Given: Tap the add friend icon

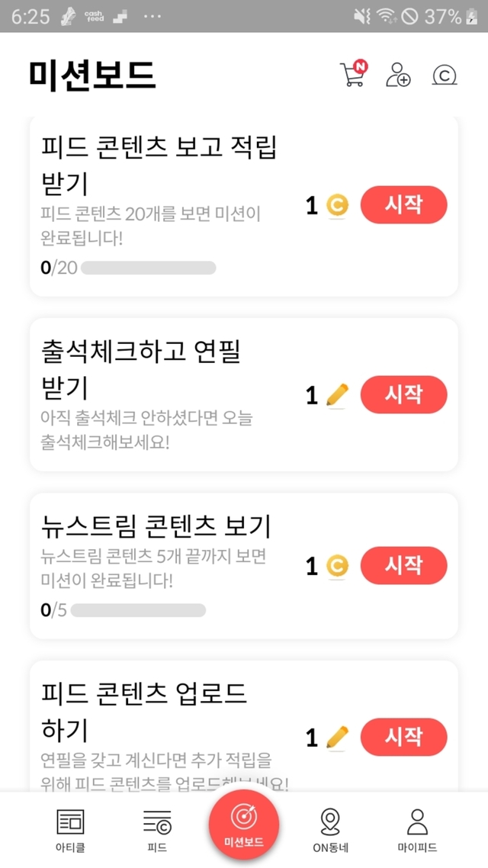Looking at the screenshot, I should click(x=397, y=74).
